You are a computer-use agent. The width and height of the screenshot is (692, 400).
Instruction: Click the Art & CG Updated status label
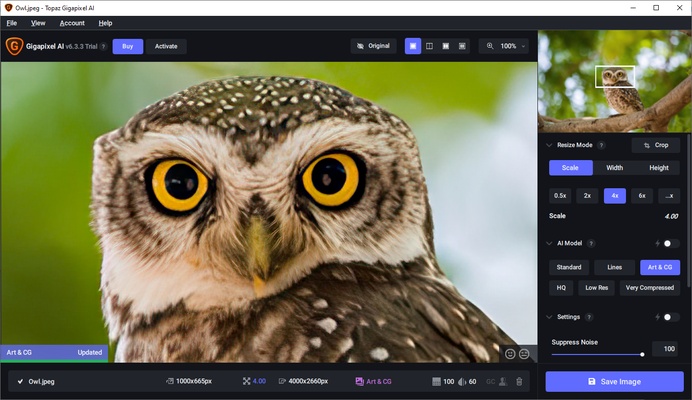[54, 352]
